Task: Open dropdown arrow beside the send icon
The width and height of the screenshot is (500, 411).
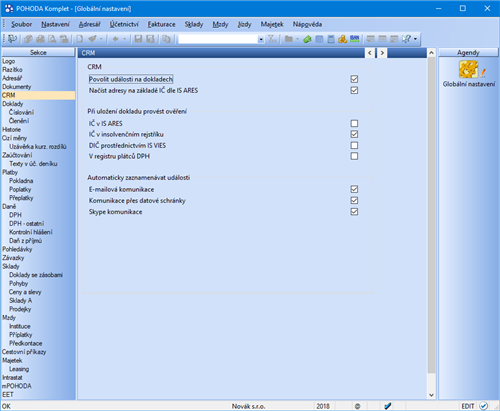Action: tap(101, 39)
